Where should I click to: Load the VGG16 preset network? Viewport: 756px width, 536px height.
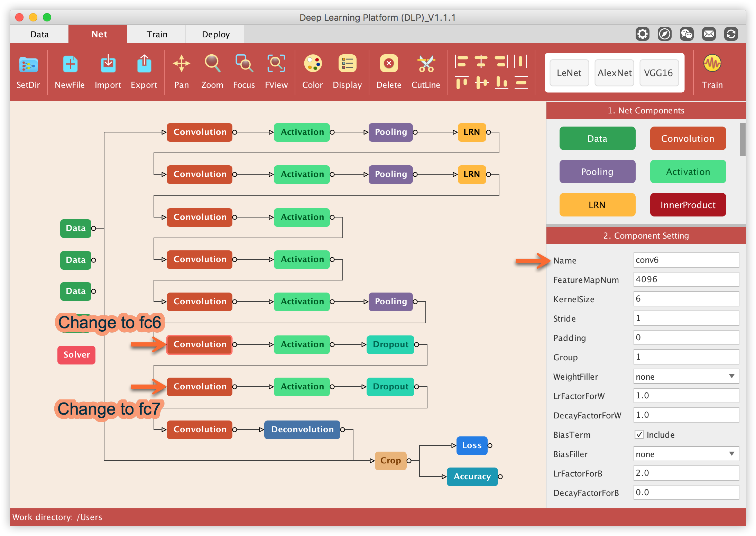(x=658, y=73)
